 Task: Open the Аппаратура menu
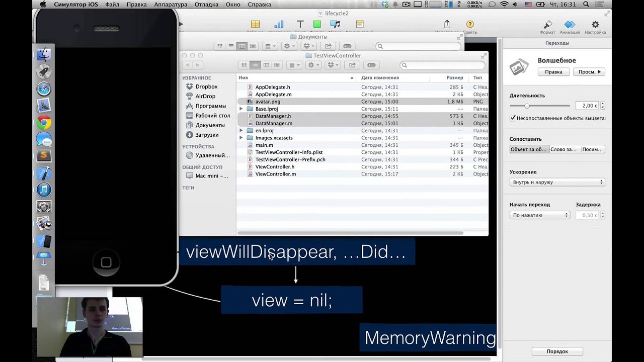point(171,5)
